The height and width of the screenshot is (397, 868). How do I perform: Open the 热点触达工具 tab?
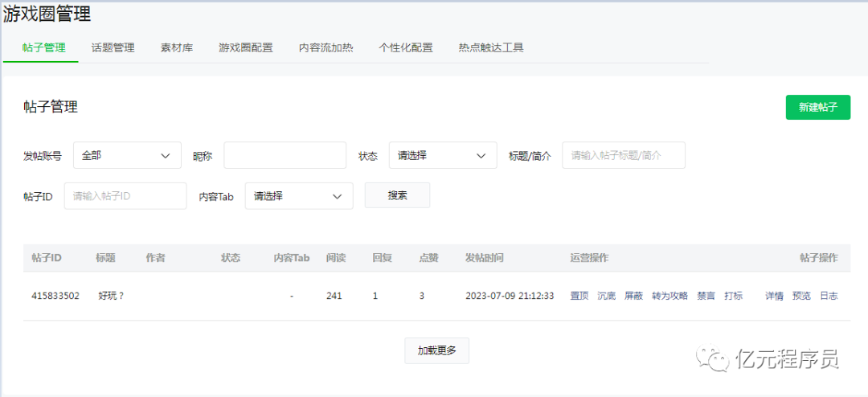491,47
